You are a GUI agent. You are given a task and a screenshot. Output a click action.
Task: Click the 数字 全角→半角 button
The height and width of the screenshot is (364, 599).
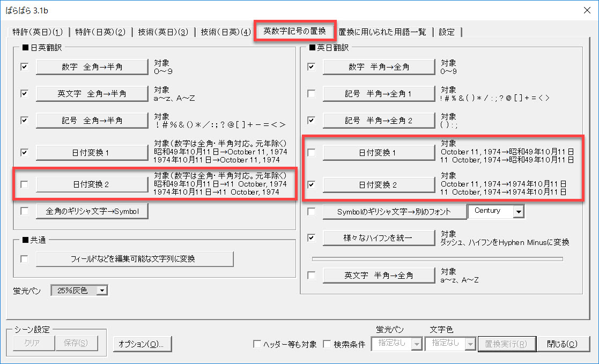92,67
